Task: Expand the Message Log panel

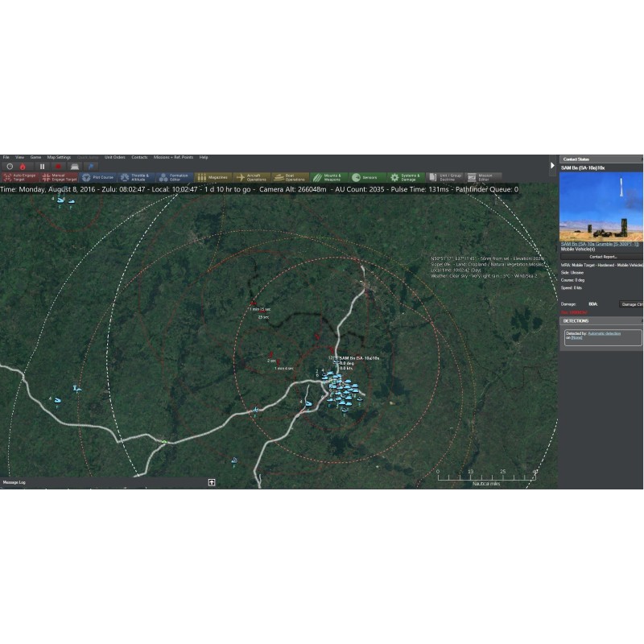Action: click(211, 482)
